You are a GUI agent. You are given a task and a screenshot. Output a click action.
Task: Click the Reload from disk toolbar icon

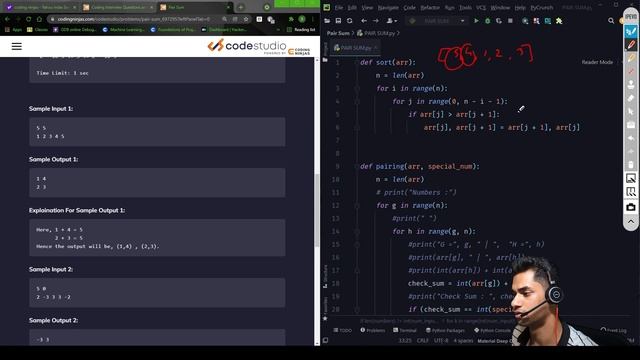[x=349, y=21]
